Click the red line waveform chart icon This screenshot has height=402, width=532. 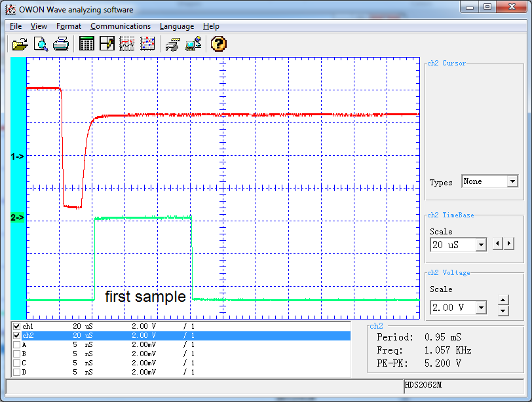(x=127, y=44)
